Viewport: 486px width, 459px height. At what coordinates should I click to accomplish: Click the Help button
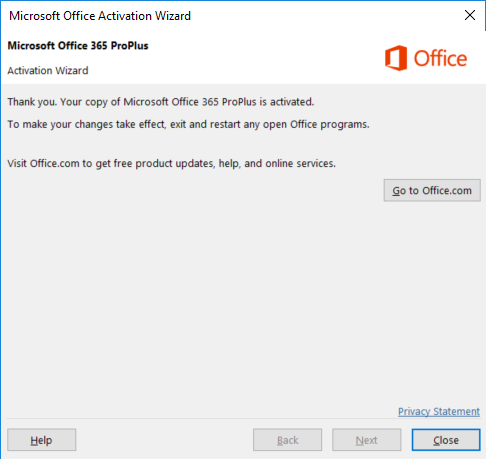(42, 440)
